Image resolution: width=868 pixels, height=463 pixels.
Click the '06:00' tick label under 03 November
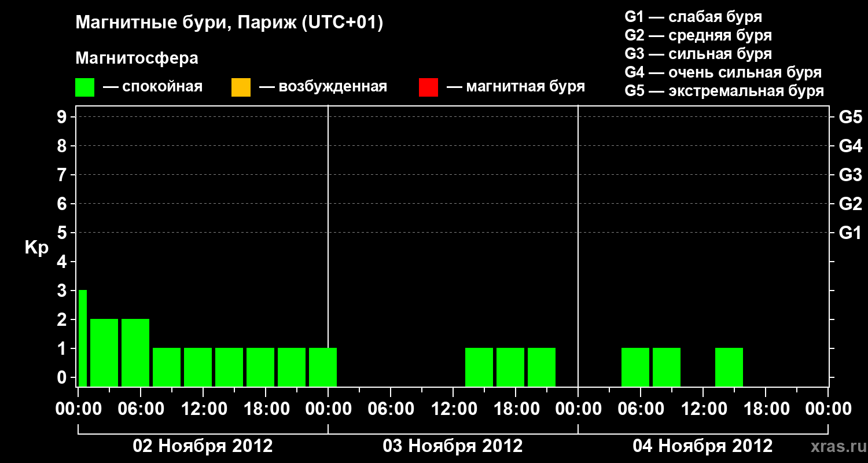point(391,409)
